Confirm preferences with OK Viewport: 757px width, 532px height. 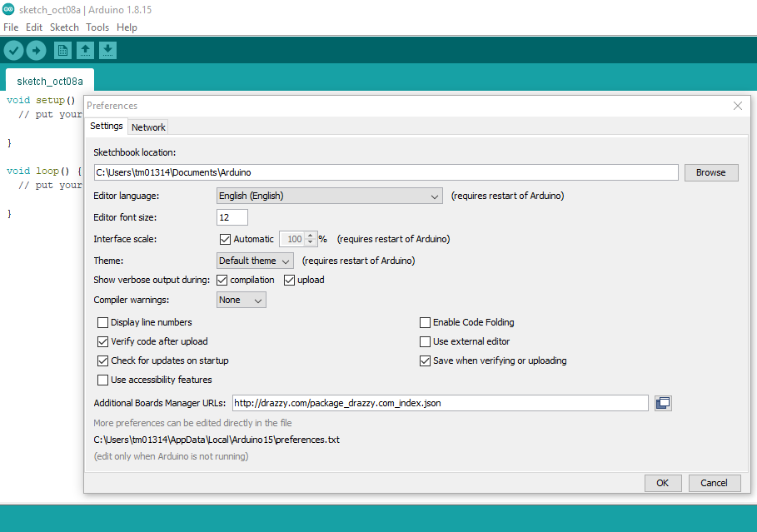pyautogui.click(x=663, y=483)
